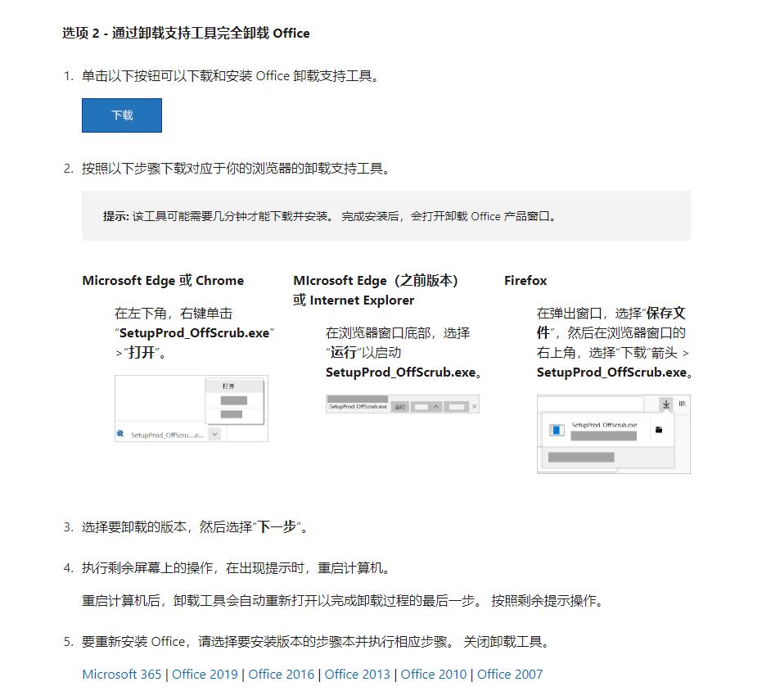Open the Office 2007 link

[x=510, y=674]
